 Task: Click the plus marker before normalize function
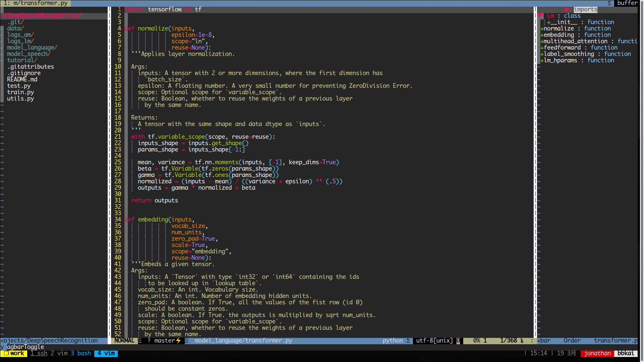tap(542, 29)
